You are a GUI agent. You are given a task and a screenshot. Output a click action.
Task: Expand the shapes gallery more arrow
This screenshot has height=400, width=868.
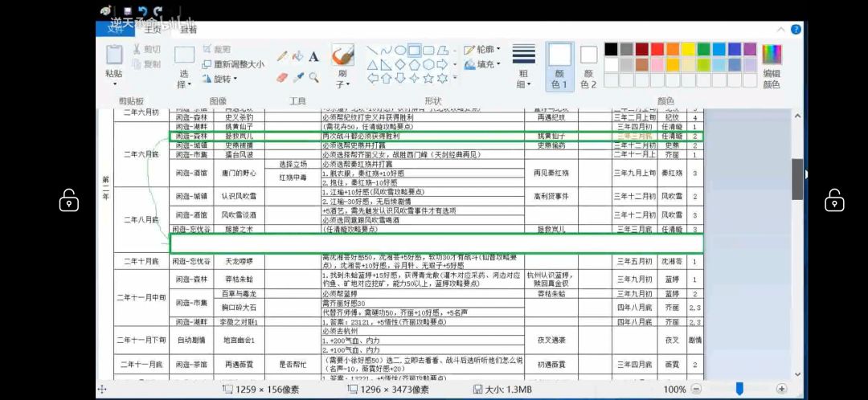coord(455,79)
